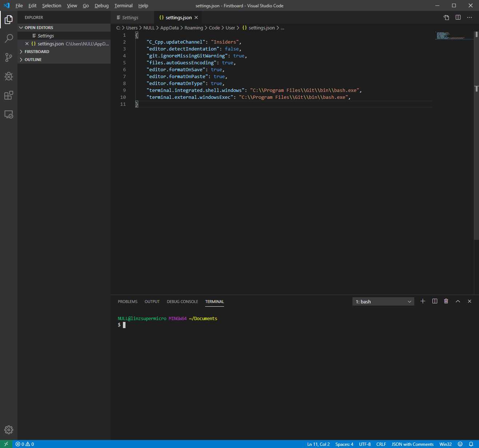Image resolution: width=479 pixels, height=448 pixels.
Task: Switch to the Debug Console tab
Action: coord(183,302)
